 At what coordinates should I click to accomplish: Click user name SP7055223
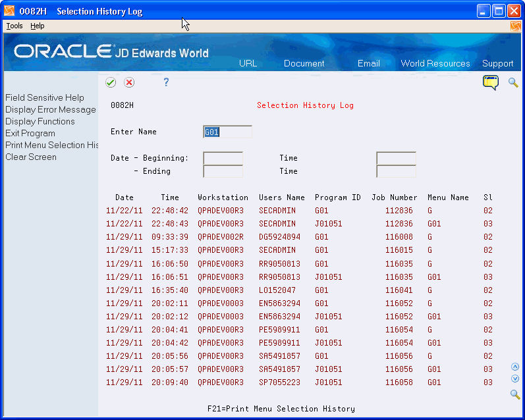(x=279, y=382)
